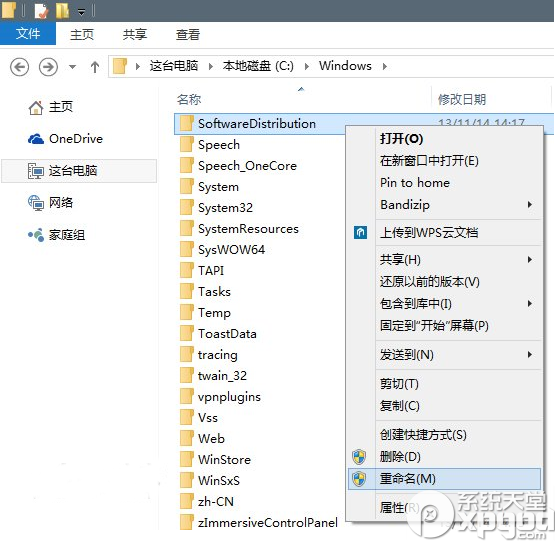Open the Customize Quick Access Toolbar dropdown
Image resolution: width=555 pixels, height=542 pixels.
[81, 12]
